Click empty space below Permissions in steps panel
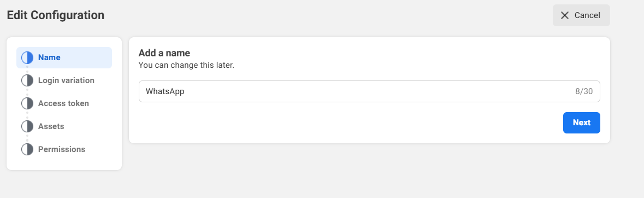This screenshot has height=198, width=644. [x=64, y=164]
